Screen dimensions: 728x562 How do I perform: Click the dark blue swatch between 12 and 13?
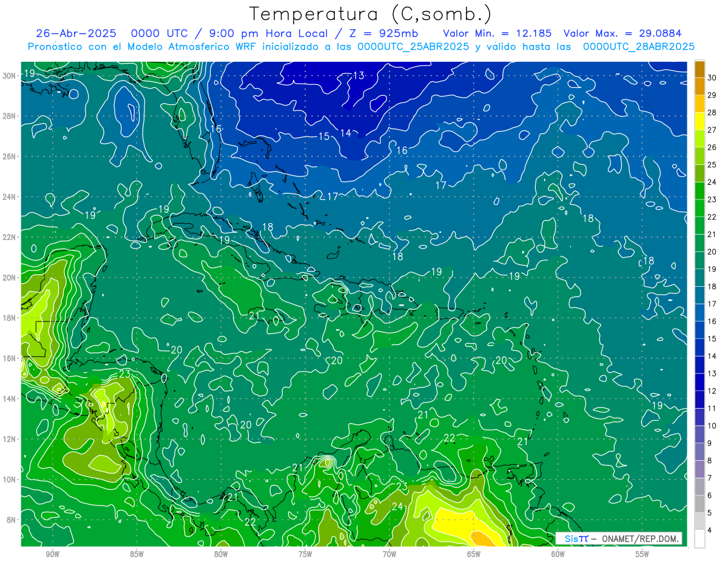pyautogui.click(x=699, y=382)
